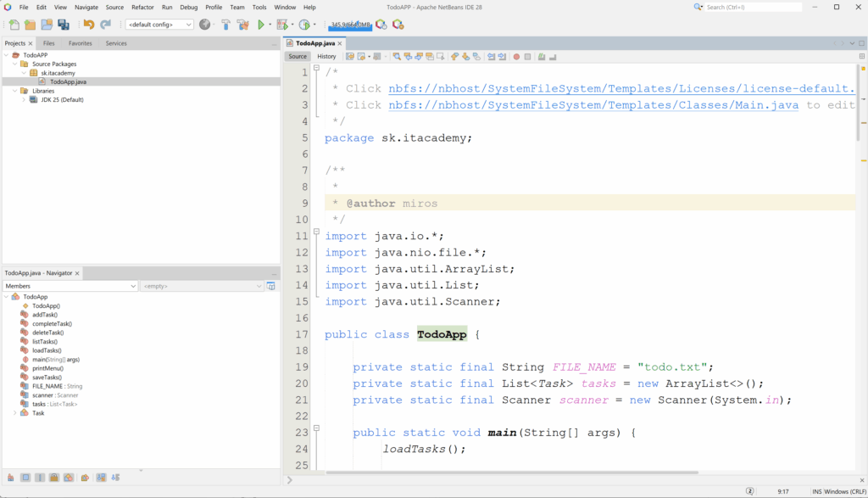The width and height of the screenshot is (868, 498).
Task: Click the Shift Line Left icon
Action: [491, 57]
